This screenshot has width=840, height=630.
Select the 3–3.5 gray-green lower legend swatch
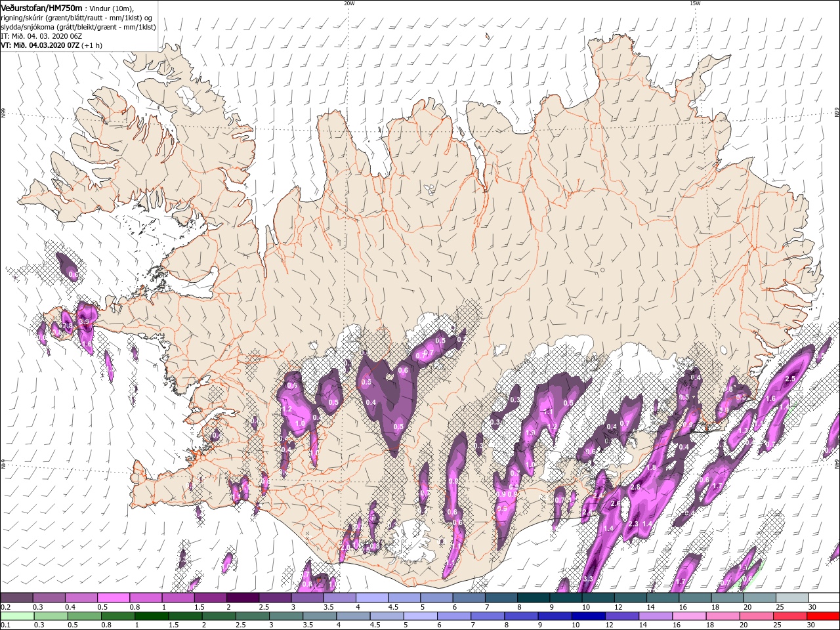tap(285, 616)
